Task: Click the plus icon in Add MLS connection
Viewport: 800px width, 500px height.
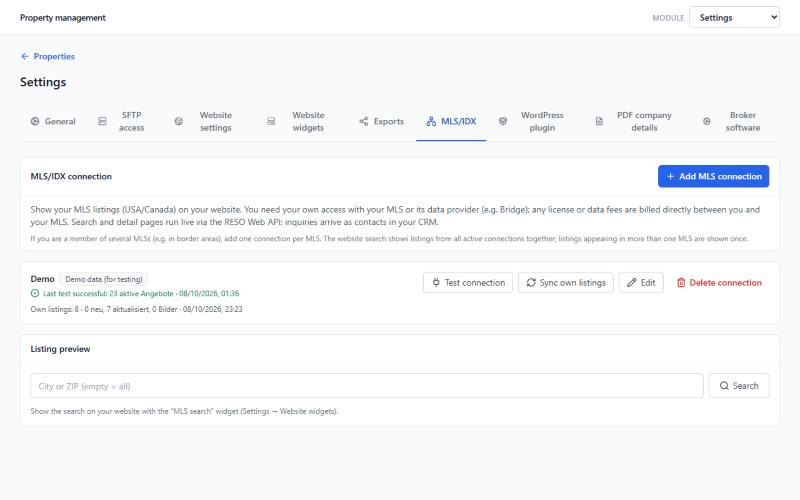Action: click(670, 176)
